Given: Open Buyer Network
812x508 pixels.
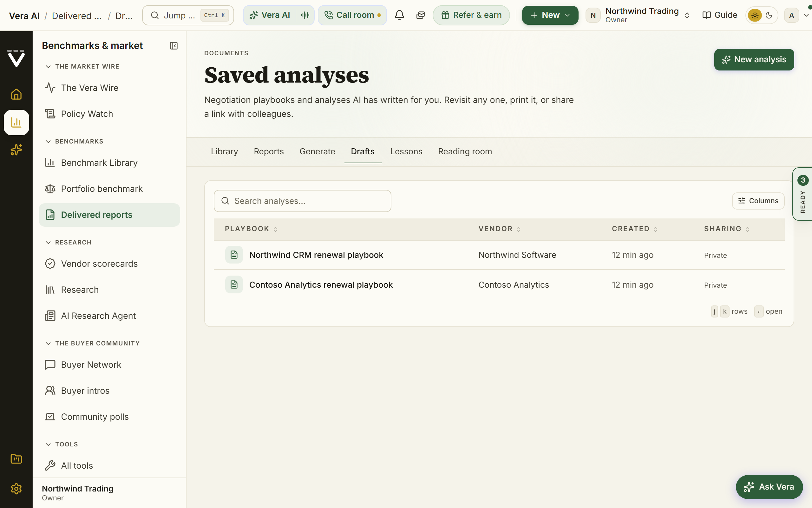Looking at the screenshot, I should (x=109, y=364).
